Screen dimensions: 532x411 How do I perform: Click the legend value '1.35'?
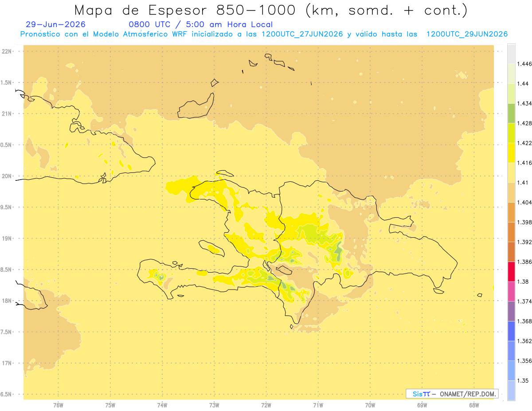point(523,380)
